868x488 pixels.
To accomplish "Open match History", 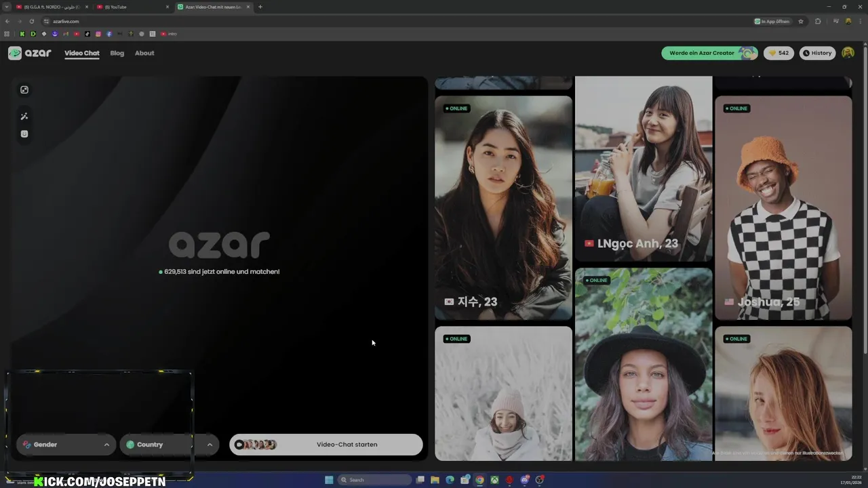I will click(817, 53).
